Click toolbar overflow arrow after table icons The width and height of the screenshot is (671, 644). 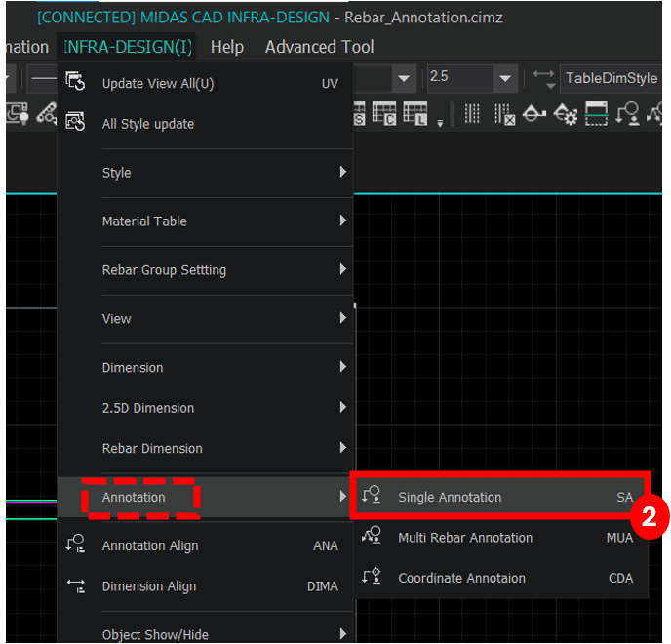(x=440, y=123)
